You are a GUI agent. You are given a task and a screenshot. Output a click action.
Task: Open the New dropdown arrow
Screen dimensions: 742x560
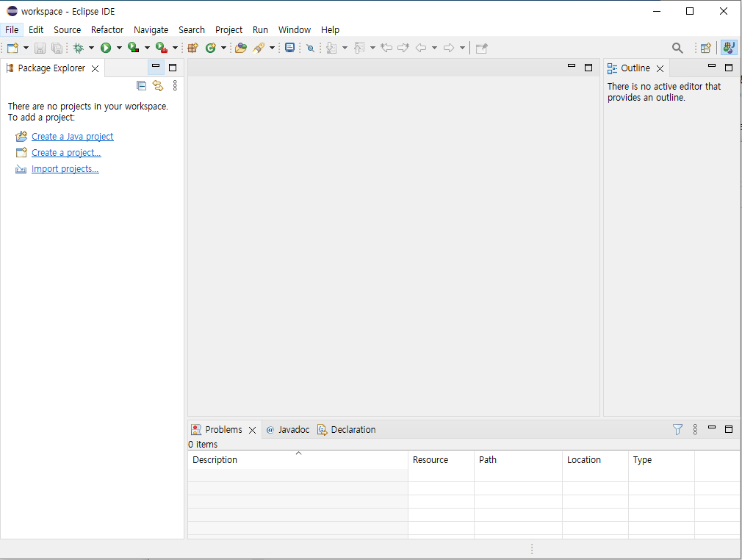pos(26,48)
